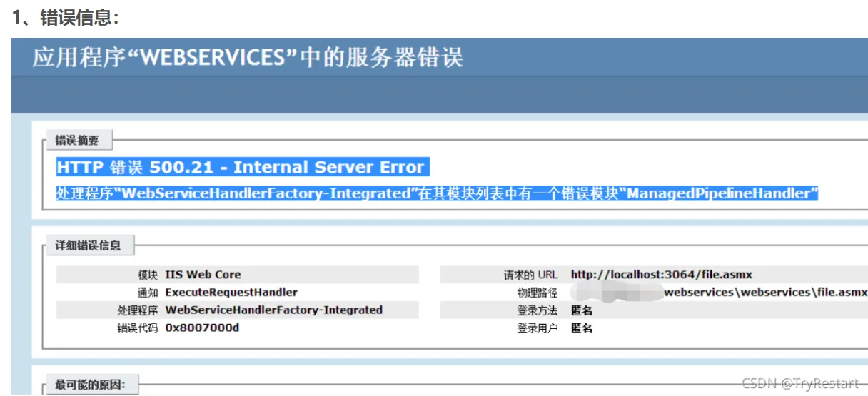This screenshot has height=396, width=868.
Task: Click the "匿名" value beside 登录方法
Action: [582, 311]
